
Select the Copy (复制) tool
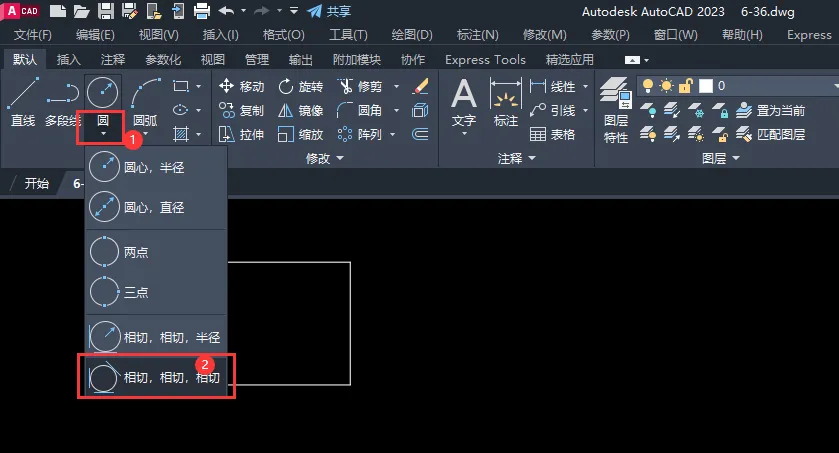click(x=241, y=110)
